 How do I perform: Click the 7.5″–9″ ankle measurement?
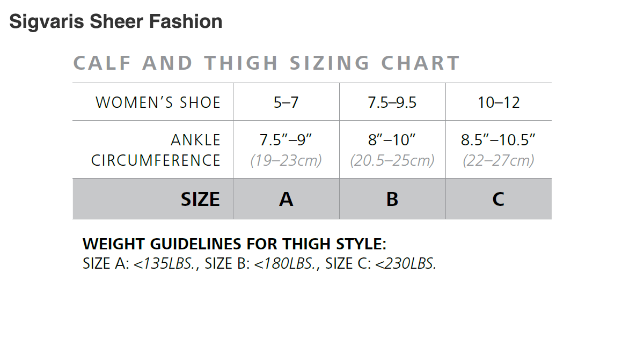click(x=286, y=140)
